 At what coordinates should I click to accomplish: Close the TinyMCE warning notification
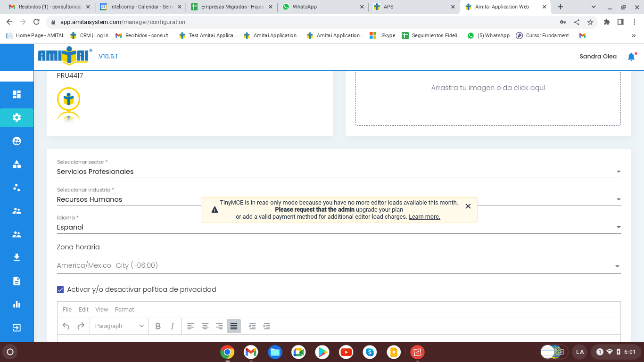[468, 206]
